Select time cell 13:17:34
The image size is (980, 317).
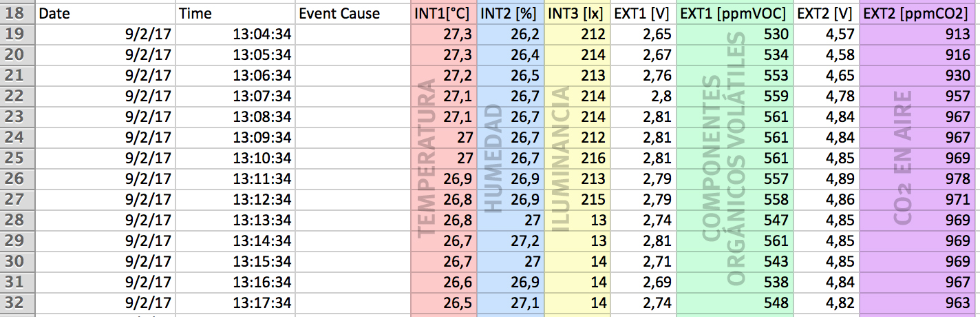(235, 303)
